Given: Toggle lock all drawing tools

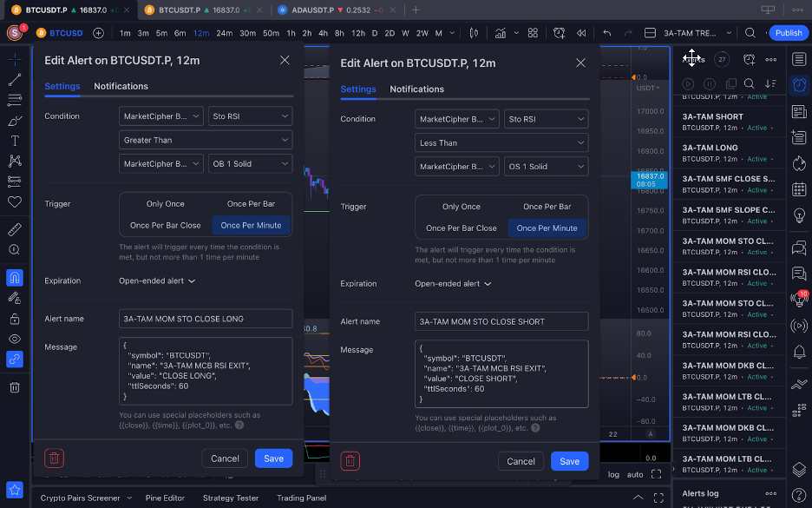Looking at the screenshot, I should click(x=15, y=319).
